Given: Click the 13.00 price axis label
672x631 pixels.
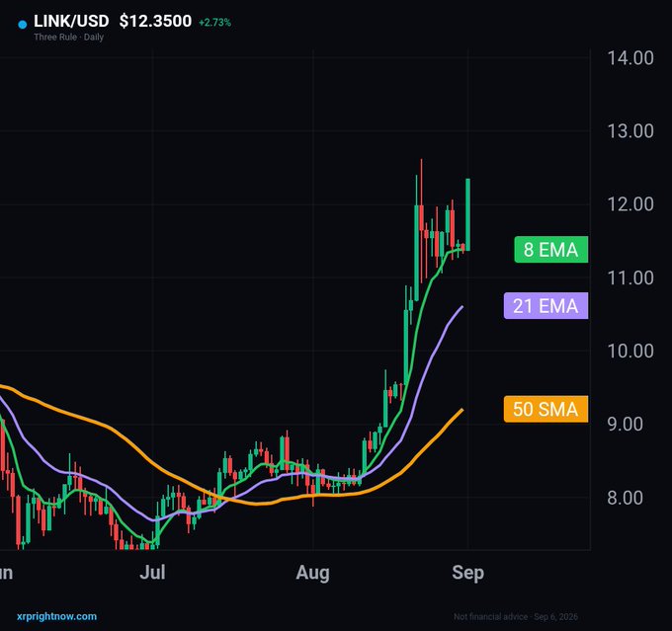Looking at the screenshot, I should (x=630, y=131).
